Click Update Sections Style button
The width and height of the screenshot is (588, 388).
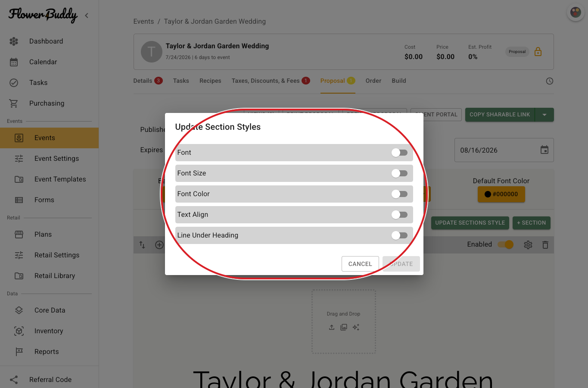pos(470,223)
